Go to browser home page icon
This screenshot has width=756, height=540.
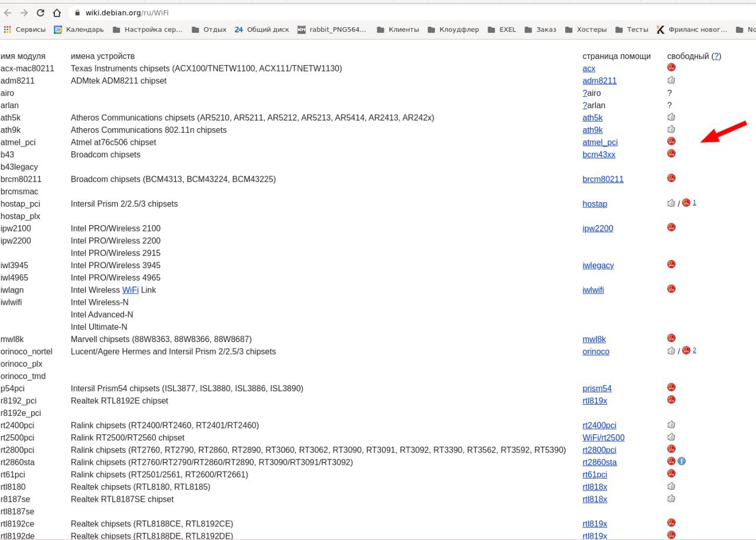(57, 12)
